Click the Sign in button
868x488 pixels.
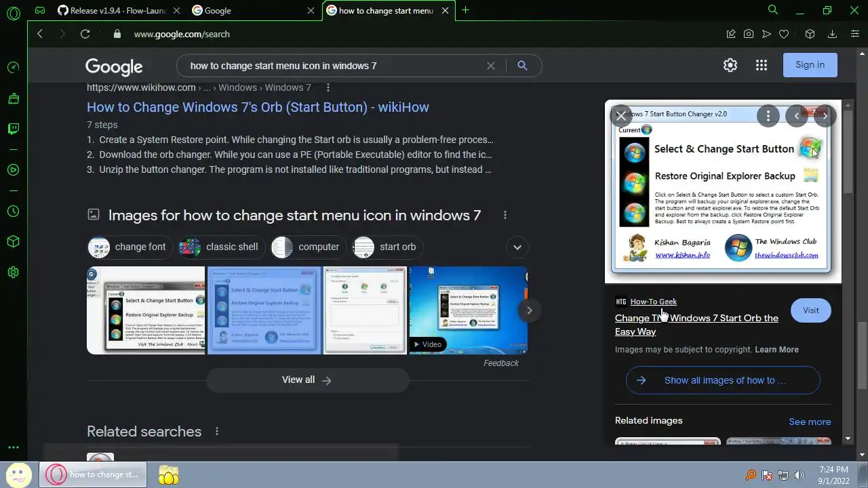click(x=810, y=65)
